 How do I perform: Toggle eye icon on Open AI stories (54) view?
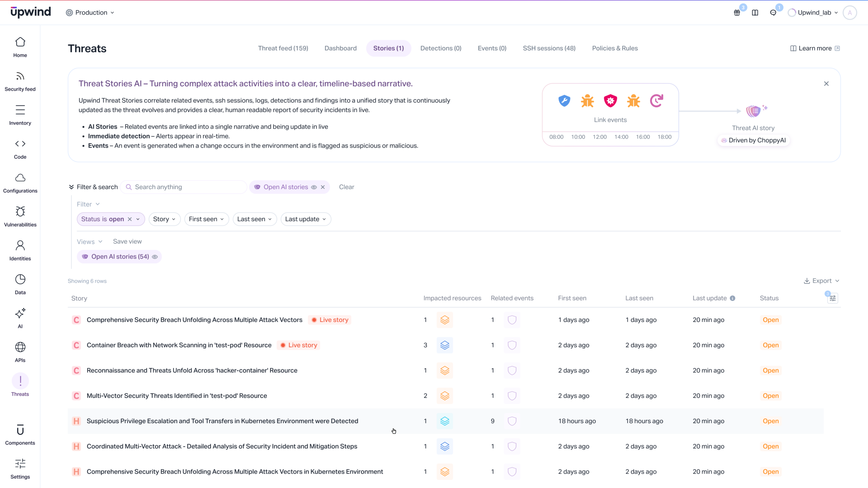[155, 257]
